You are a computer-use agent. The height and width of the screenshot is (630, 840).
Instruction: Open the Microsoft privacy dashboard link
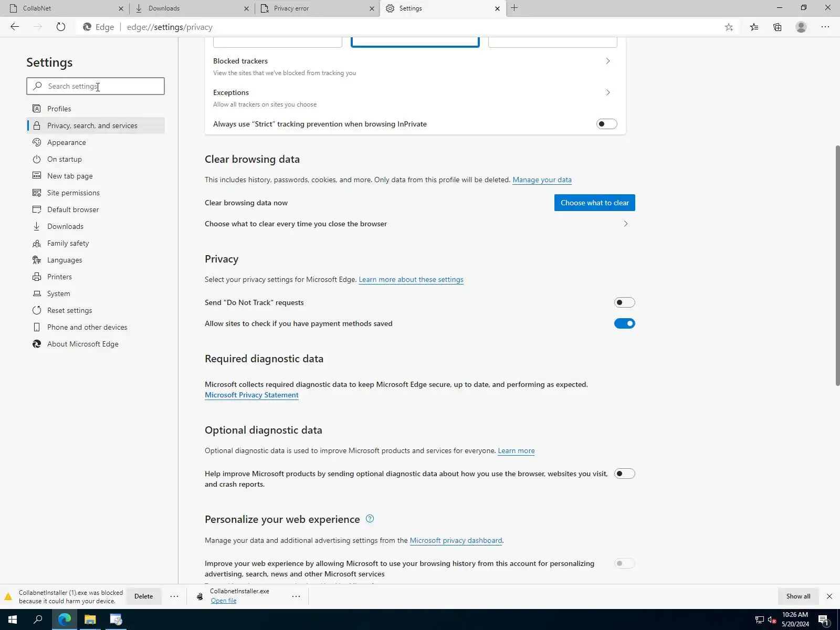click(456, 540)
